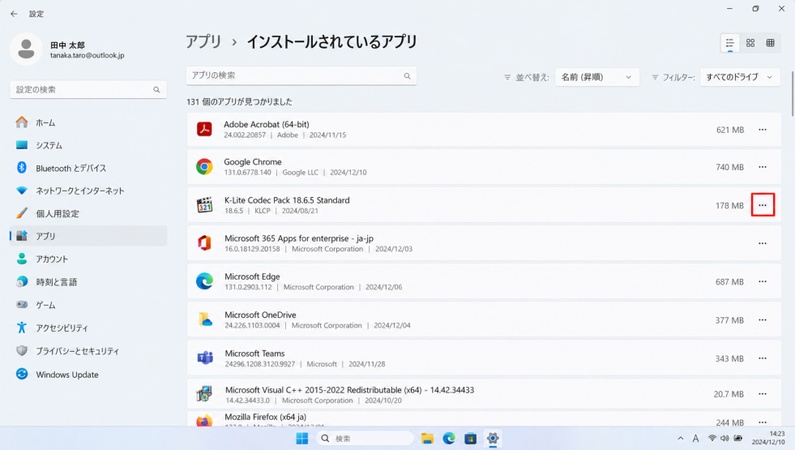Open 時刻と言語 settings
This screenshot has height=450, width=795.
[x=88, y=282]
